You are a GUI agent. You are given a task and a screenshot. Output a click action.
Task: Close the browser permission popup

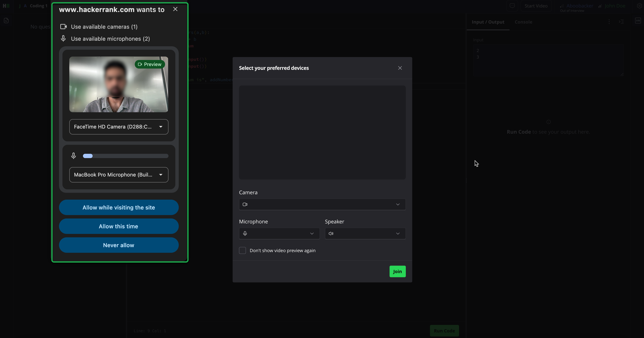175,9
